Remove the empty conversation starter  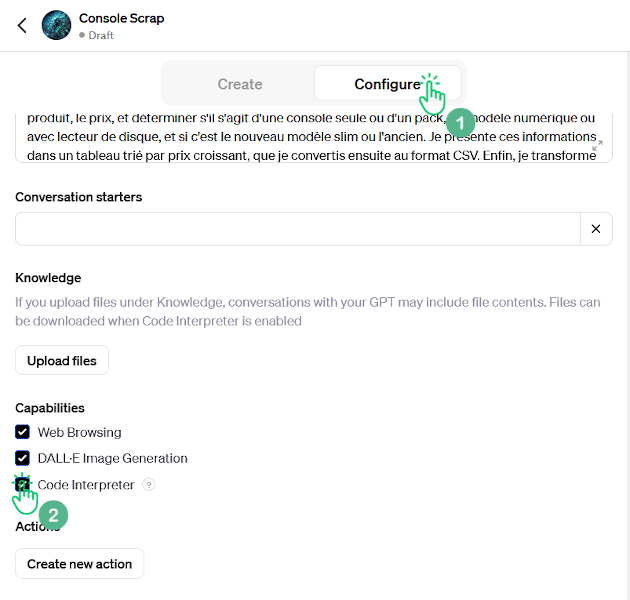[596, 229]
